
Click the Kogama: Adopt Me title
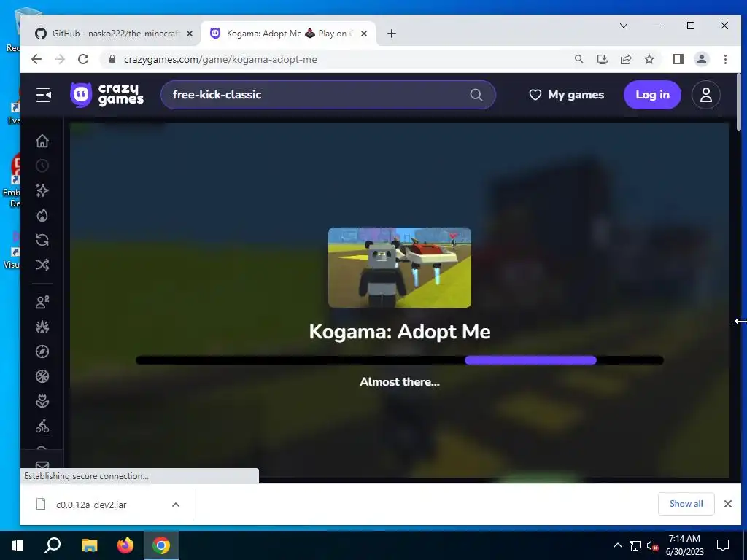coord(400,332)
